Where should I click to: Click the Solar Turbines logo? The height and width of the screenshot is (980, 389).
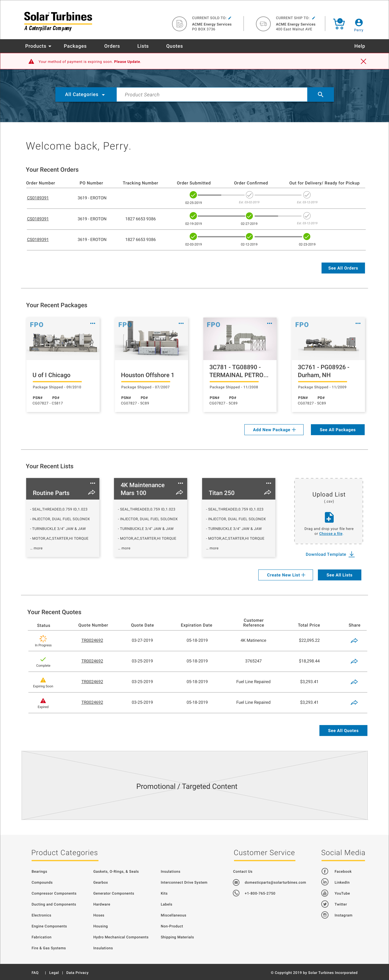click(x=58, y=21)
